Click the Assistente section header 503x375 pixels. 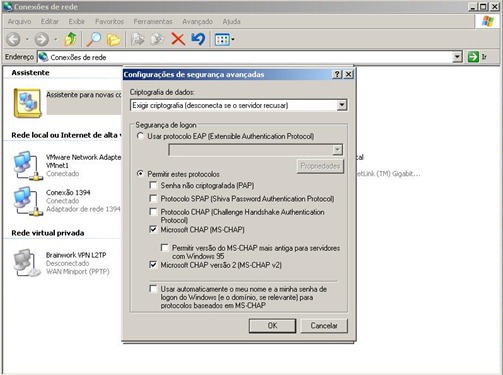30,73
